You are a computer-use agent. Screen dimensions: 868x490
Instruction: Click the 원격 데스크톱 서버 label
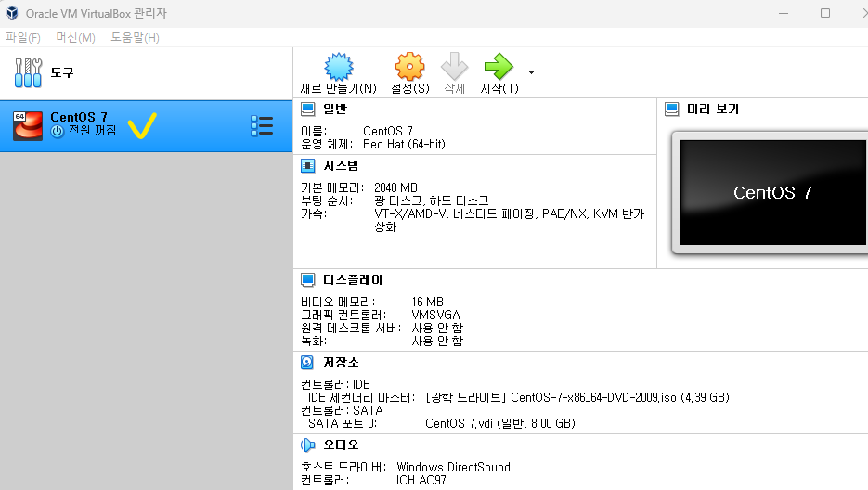click(351, 328)
